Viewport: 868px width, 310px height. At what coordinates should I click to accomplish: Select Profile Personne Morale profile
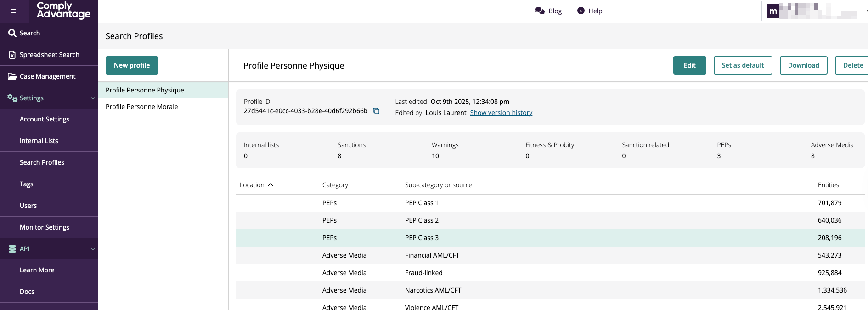[x=142, y=107]
